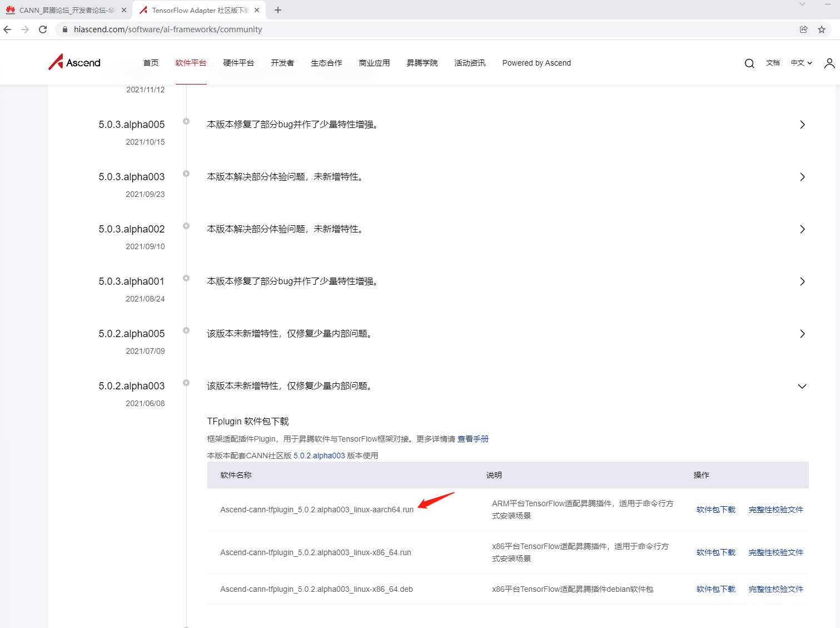840x628 pixels.
Task: Reload the current page
Action: pyautogui.click(x=43, y=29)
